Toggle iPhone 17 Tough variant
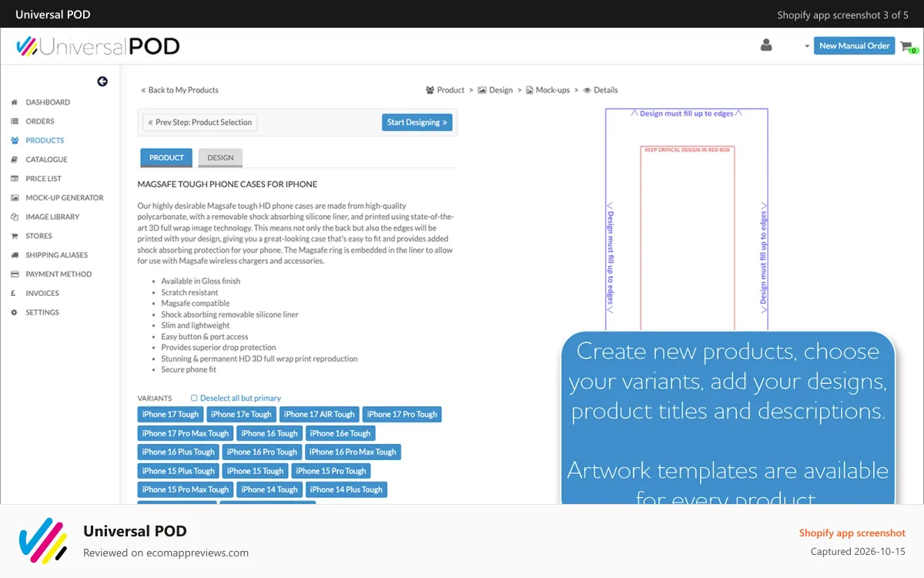 (170, 415)
